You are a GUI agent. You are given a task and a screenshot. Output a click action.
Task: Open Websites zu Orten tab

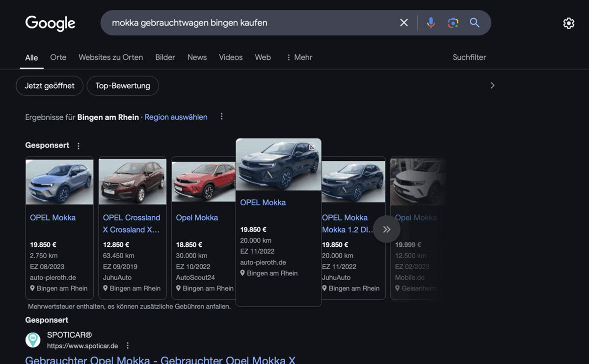(111, 57)
